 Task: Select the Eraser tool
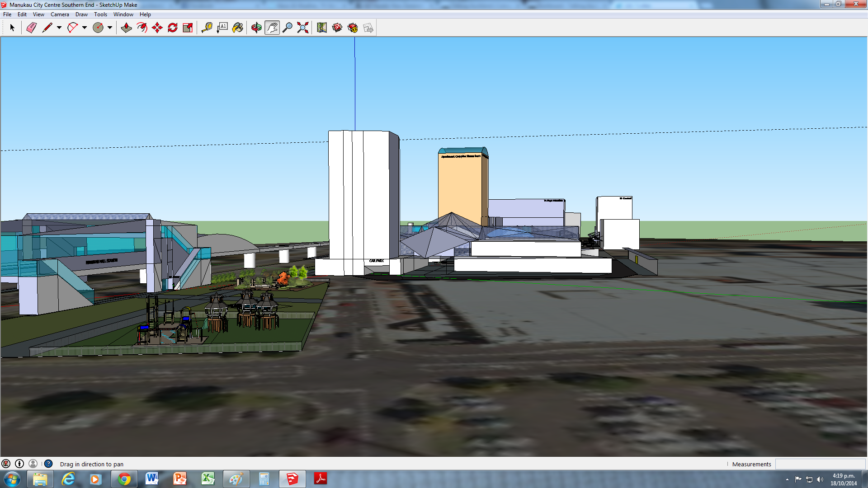31,28
